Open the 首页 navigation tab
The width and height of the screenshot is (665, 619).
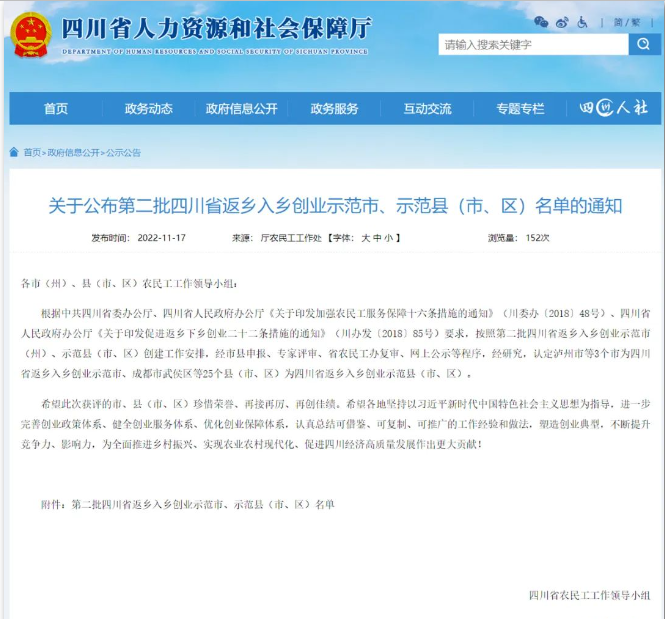point(56,108)
